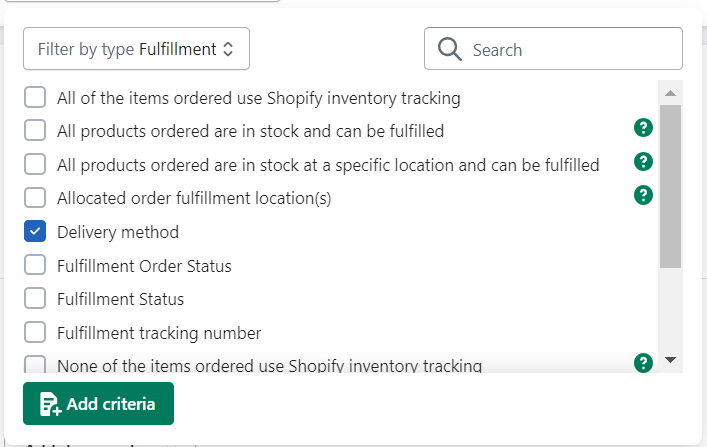This screenshot has width=707, height=447.
Task: Click the Add criteria button
Action: coord(98,404)
